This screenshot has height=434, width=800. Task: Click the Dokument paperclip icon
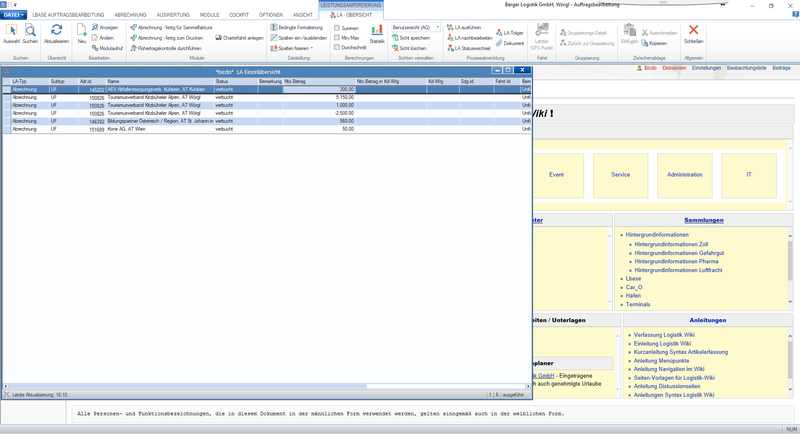coord(499,43)
